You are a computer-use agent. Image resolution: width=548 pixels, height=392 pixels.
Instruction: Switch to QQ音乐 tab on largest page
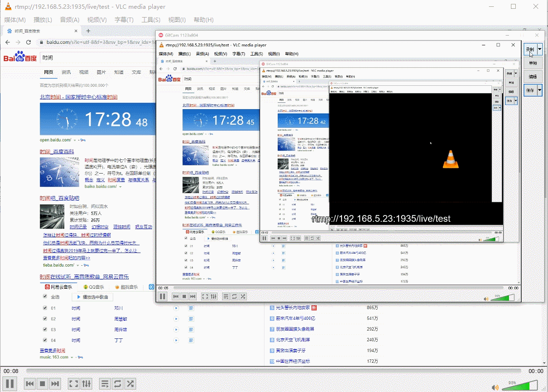pyautogui.click(x=94, y=287)
